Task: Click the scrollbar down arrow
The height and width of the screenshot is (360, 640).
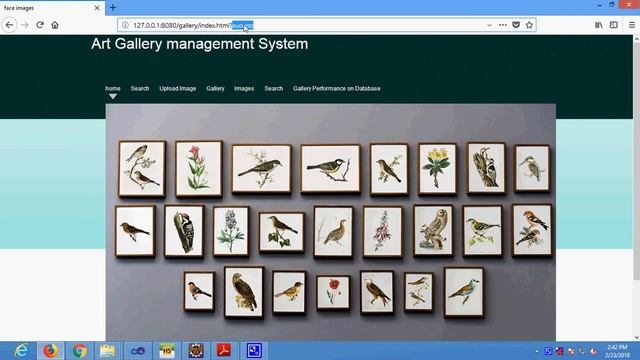Action: click(x=636, y=338)
